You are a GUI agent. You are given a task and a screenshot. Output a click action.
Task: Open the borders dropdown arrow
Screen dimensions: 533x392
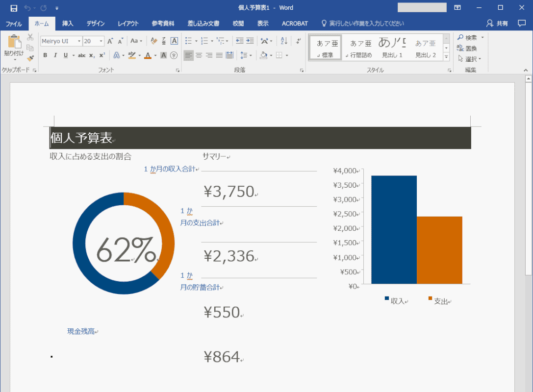coord(287,55)
